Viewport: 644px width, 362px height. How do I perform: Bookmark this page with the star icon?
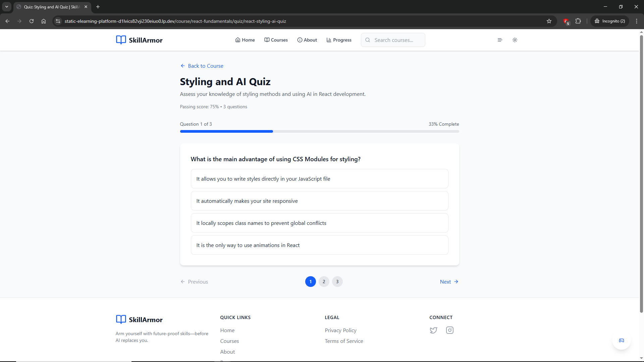549,21
